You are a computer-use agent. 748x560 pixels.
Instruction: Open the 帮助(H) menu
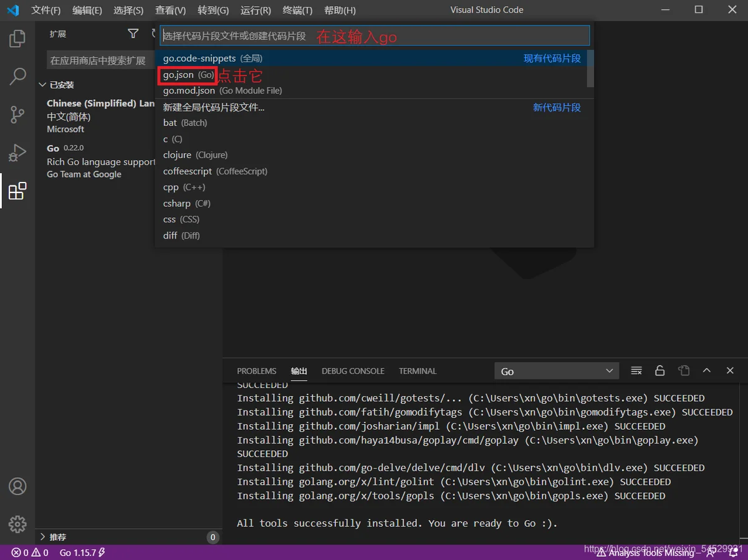pyautogui.click(x=340, y=10)
